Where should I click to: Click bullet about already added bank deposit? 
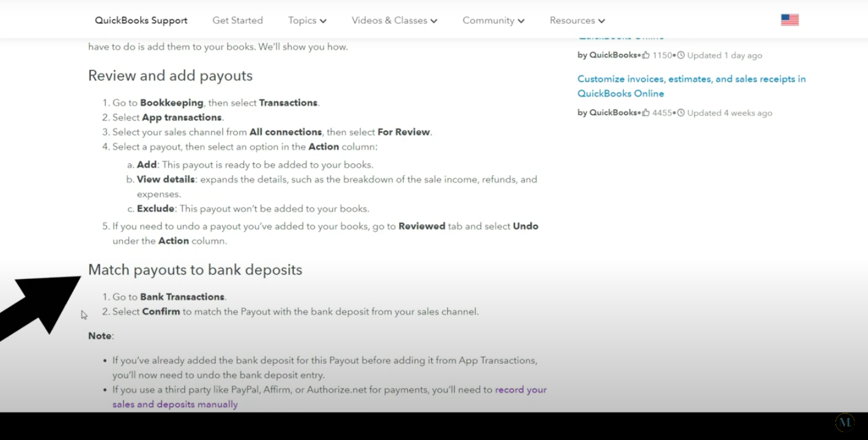click(x=325, y=368)
